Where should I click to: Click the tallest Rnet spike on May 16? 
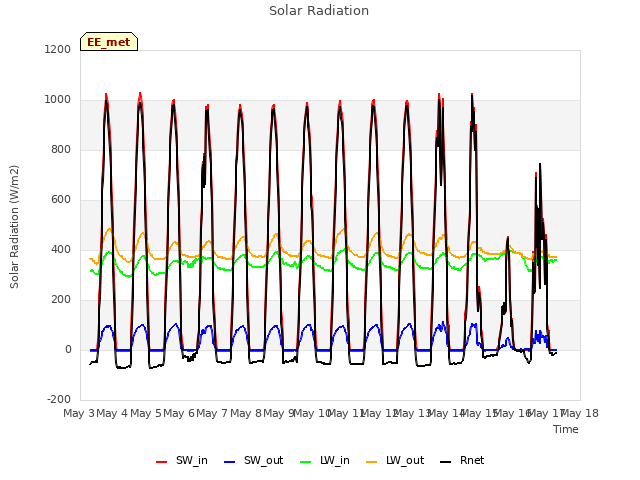[x=540, y=164]
